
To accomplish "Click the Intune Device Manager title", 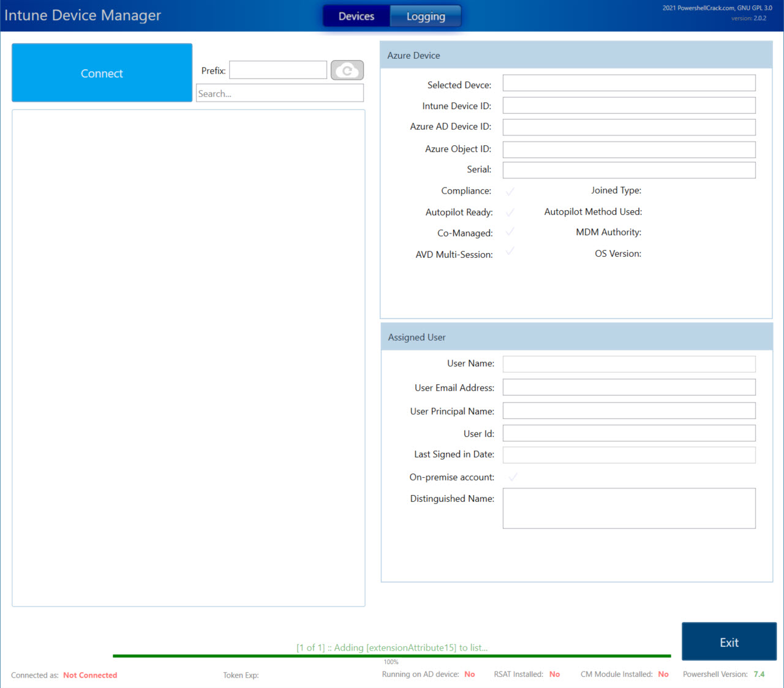I will (x=83, y=15).
